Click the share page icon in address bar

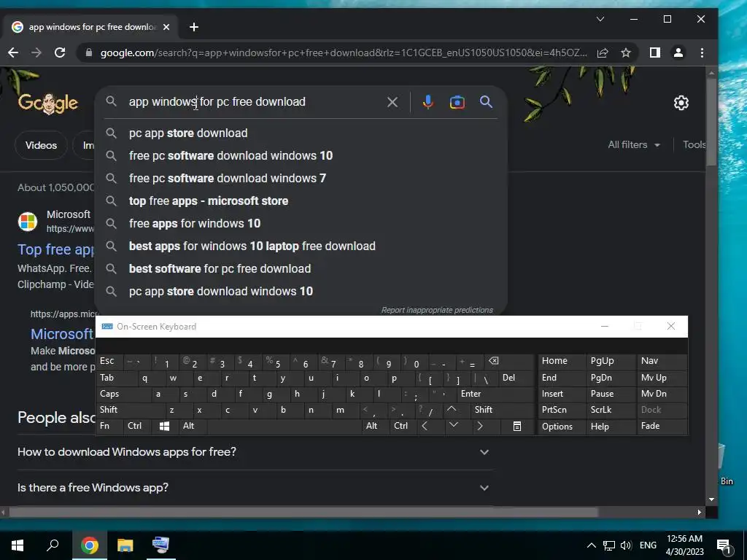coord(603,52)
